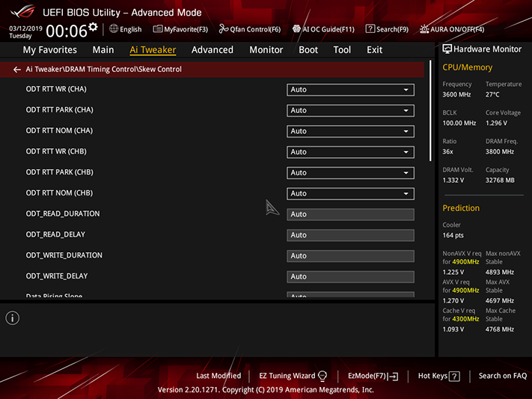Click the Skew Control breadcrumb path
This screenshot has width=532, height=399.
click(103, 70)
